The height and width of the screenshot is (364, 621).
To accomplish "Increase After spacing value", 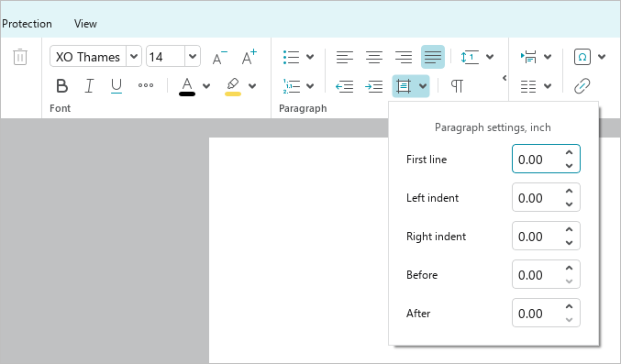I will pyautogui.click(x=569, y=306).
